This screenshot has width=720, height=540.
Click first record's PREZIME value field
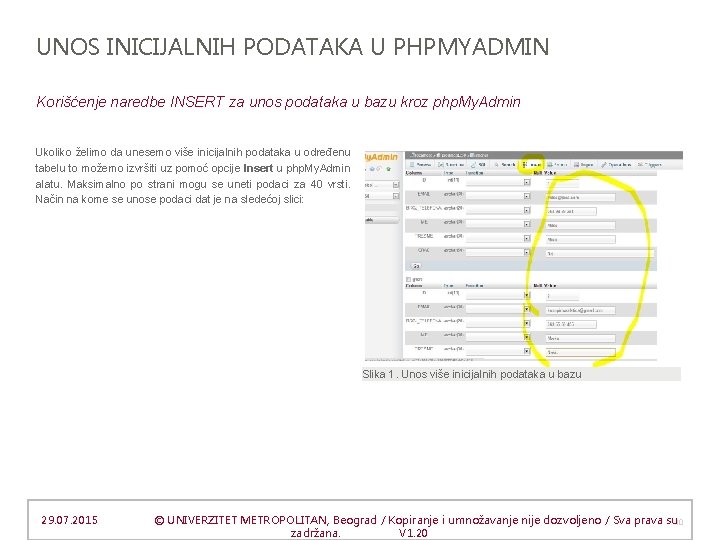pos(580,239)
